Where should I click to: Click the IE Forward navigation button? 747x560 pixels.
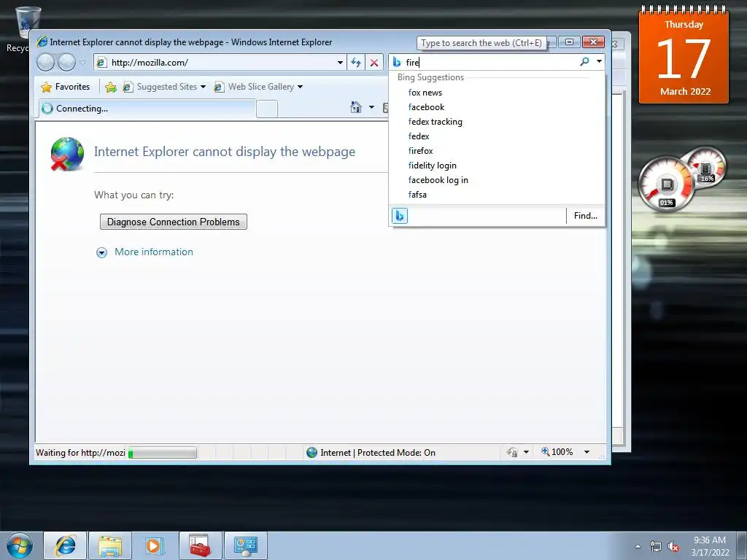coord(66,62)
